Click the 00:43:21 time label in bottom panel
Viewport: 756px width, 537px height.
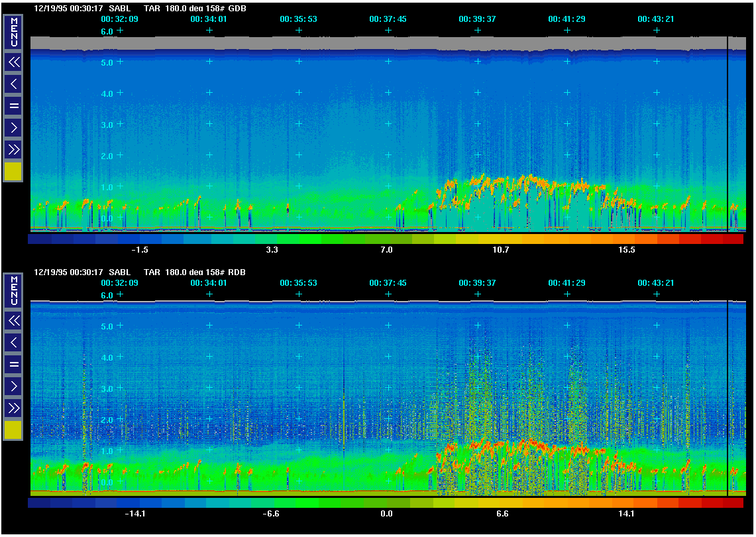tap(656, 283)
